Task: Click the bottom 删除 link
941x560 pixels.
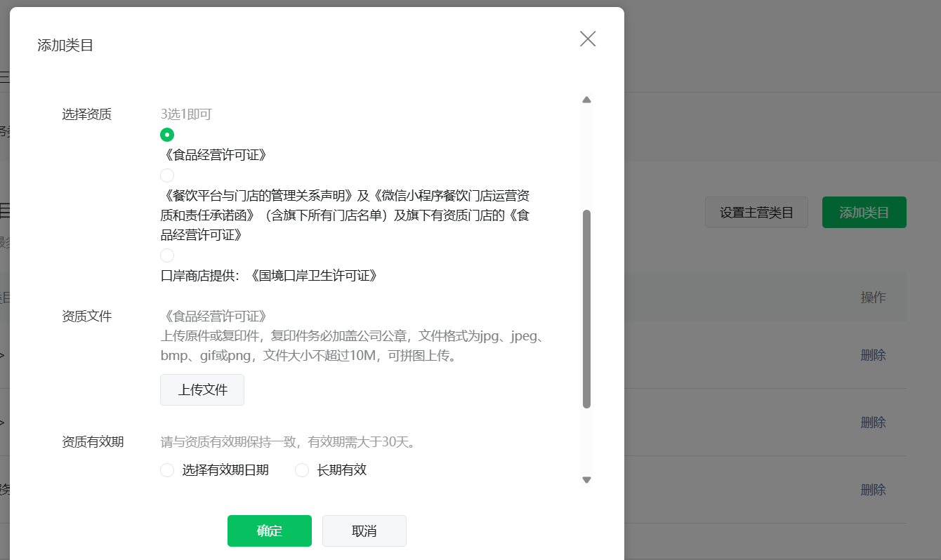Action: [873, 490]
